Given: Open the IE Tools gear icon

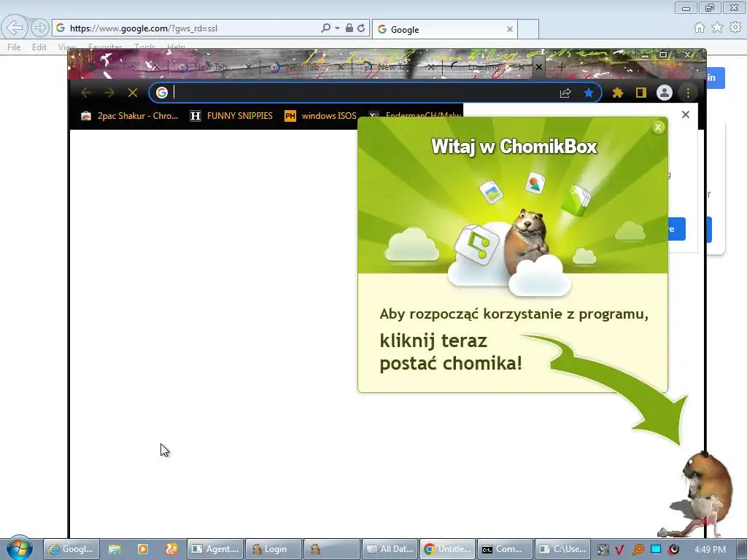Looking at the screenshot, I should point(735,28).
